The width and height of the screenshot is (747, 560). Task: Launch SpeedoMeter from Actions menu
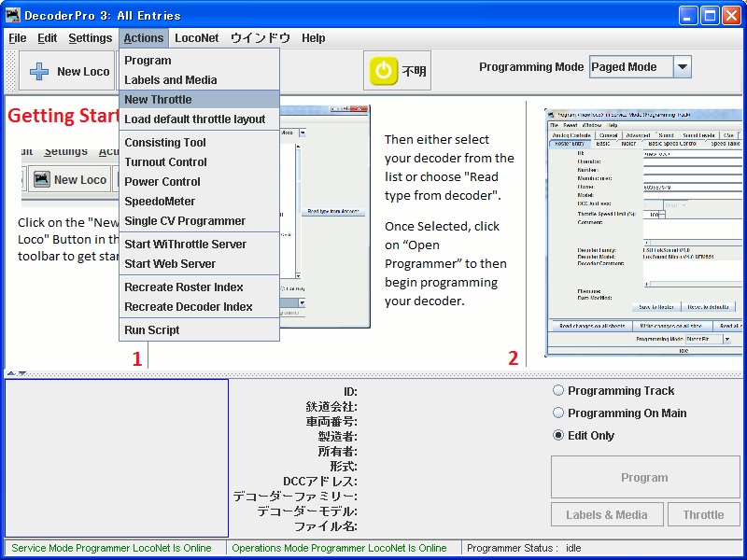coord(199,201)
